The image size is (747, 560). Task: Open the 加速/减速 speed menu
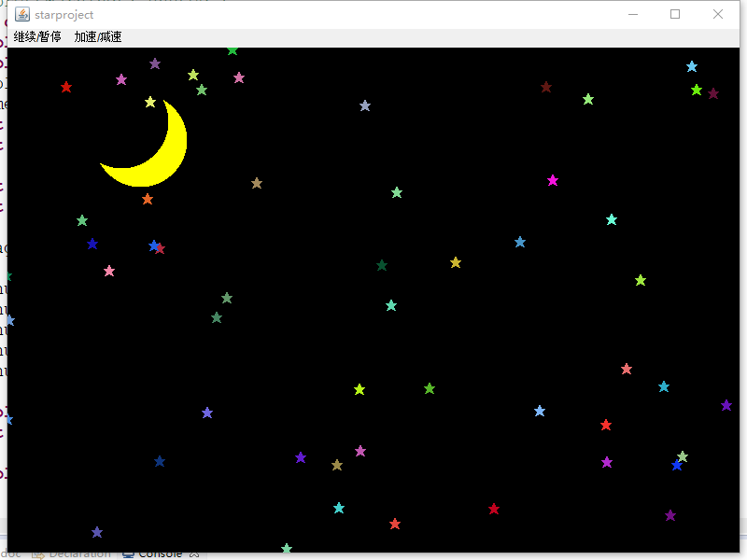coord(99,37)
